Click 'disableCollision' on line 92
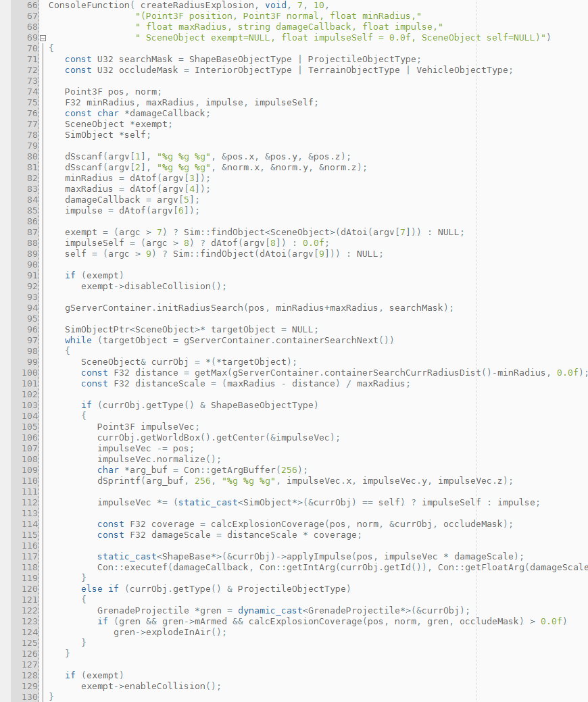Screen dimensions: 588x702 [168, 286]
